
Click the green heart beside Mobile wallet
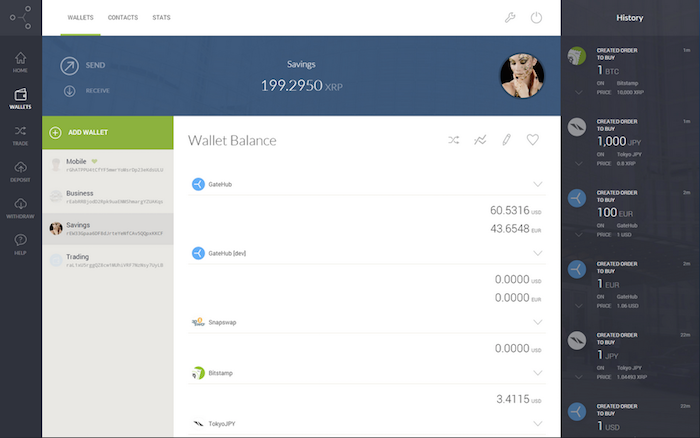click(94, 161)
